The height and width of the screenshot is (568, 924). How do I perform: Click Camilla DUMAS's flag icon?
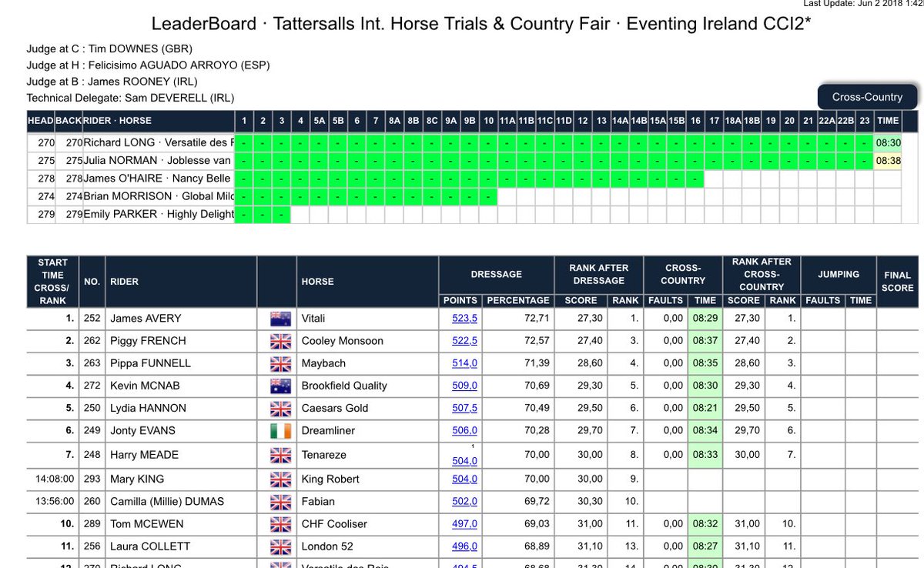point(279,501)
